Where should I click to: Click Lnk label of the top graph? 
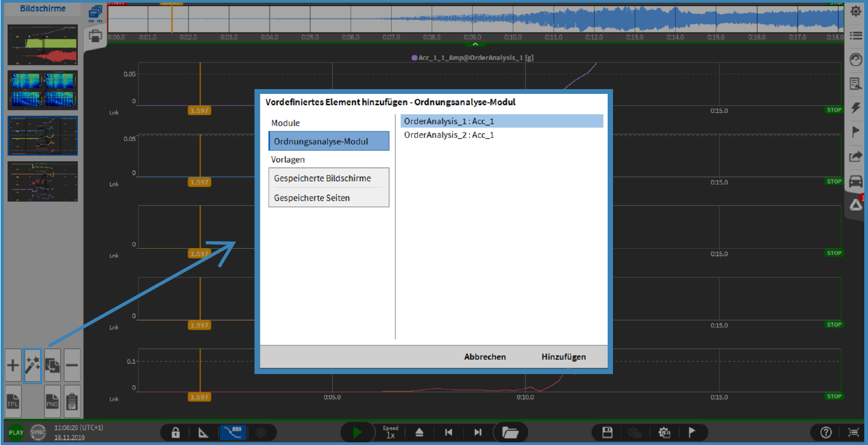coord(114,113)
